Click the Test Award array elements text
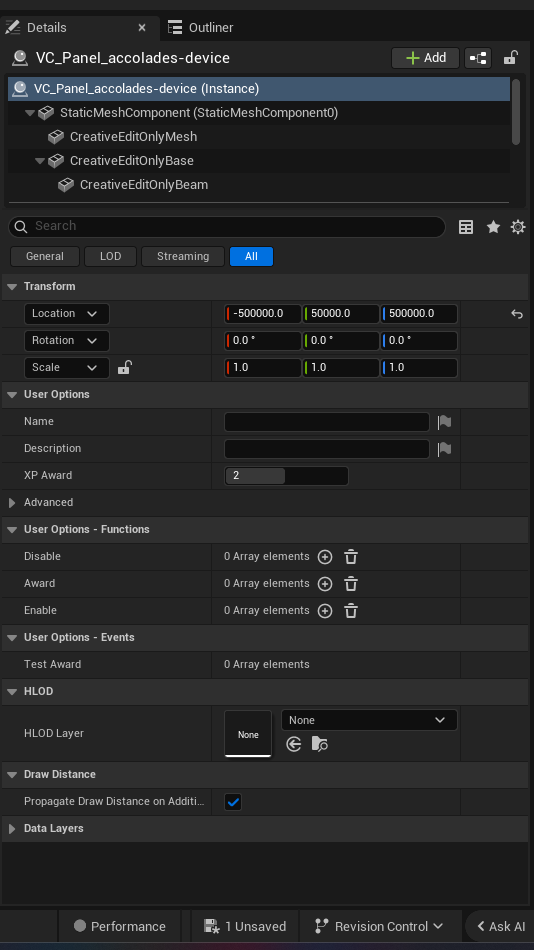The width and height of the screenshot is (534, 950). click(x=267, y=665)
